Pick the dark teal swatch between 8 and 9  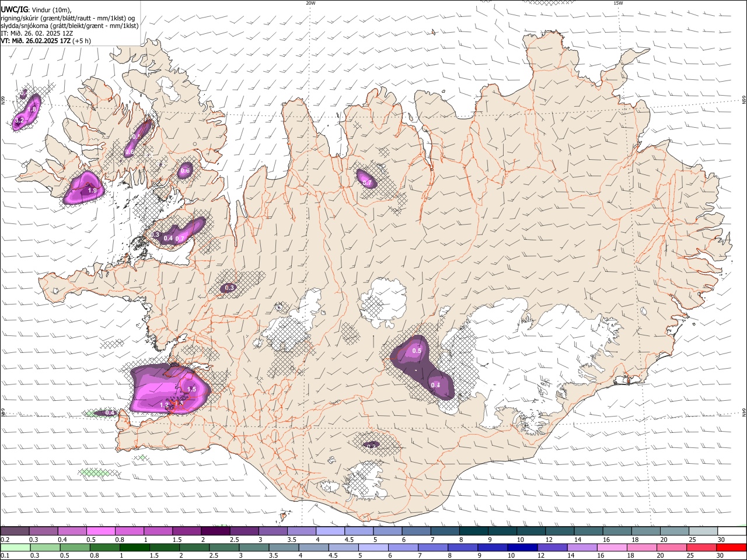coord(473,531)
